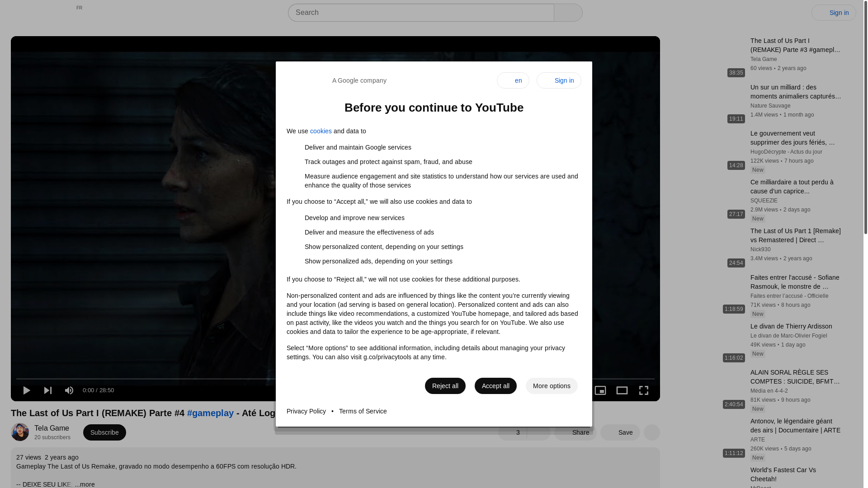Open Le divan de Thierry Ardisson video
Viewport: 868px width, 488px height.
[791, 326]
